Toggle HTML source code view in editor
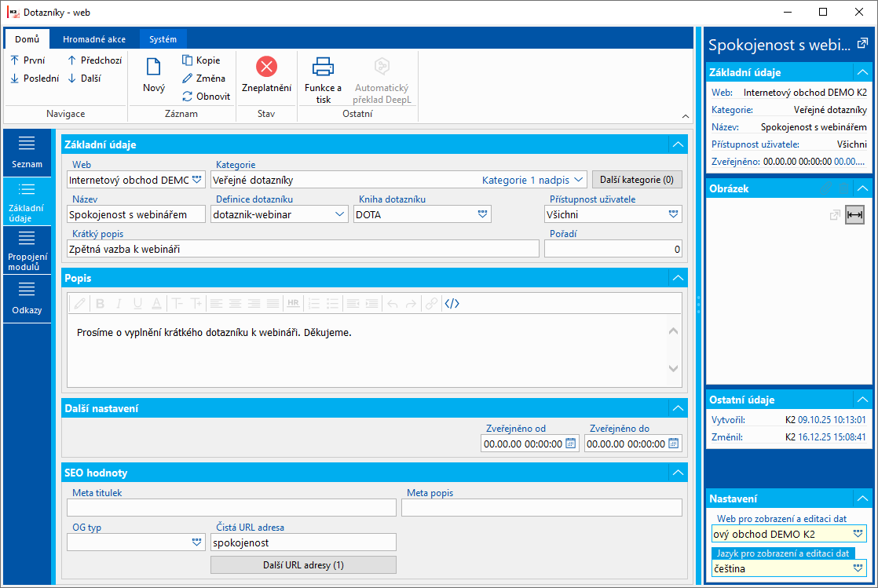Image resolution: width=878 pixels, height=588 pixels. (x=452, y=304)
